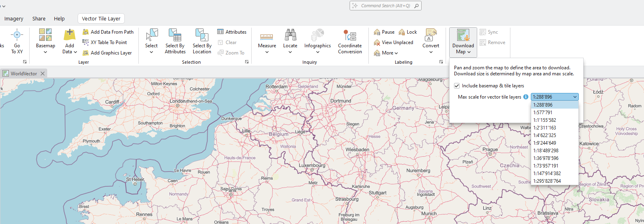The width and height of the screenshot is (644, 224).
Task: Open the Imagery ribbon tab
Action: pos(14,19)
